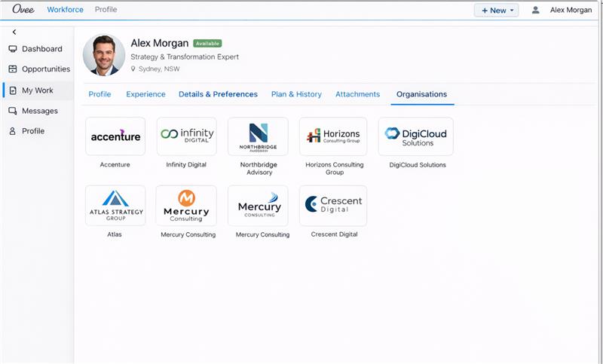Image resolution: width=603 pixels, height=364 pixels.
Task: Open the Alex Morgan account menu
Action: (571, 11)
